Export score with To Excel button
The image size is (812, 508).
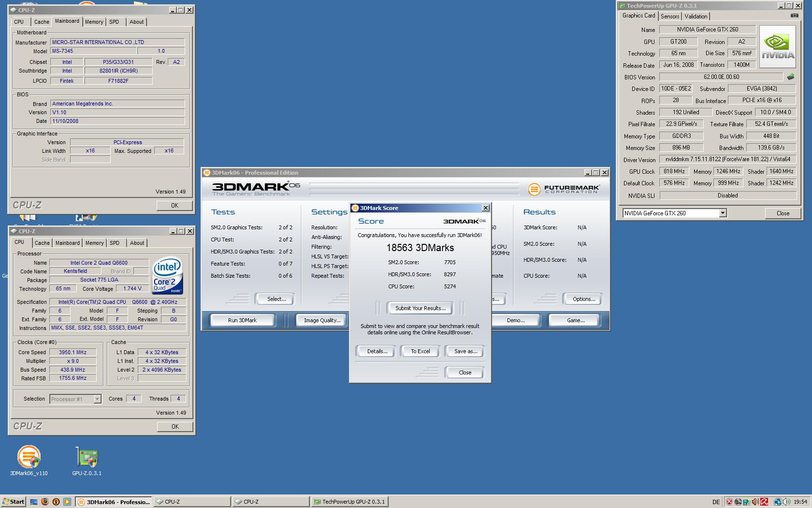420,351
